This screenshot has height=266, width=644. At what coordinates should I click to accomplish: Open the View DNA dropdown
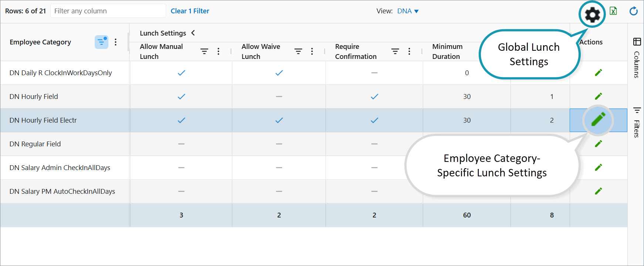coord(408,11)
